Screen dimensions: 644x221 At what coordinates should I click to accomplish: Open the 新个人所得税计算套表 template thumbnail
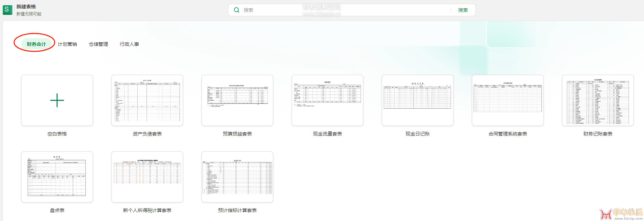(x=147, y=177)
